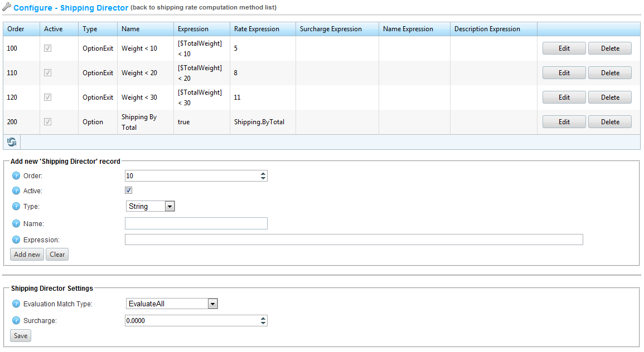
Task: Edit the Weight < 10 record
Action: point(564,48)
